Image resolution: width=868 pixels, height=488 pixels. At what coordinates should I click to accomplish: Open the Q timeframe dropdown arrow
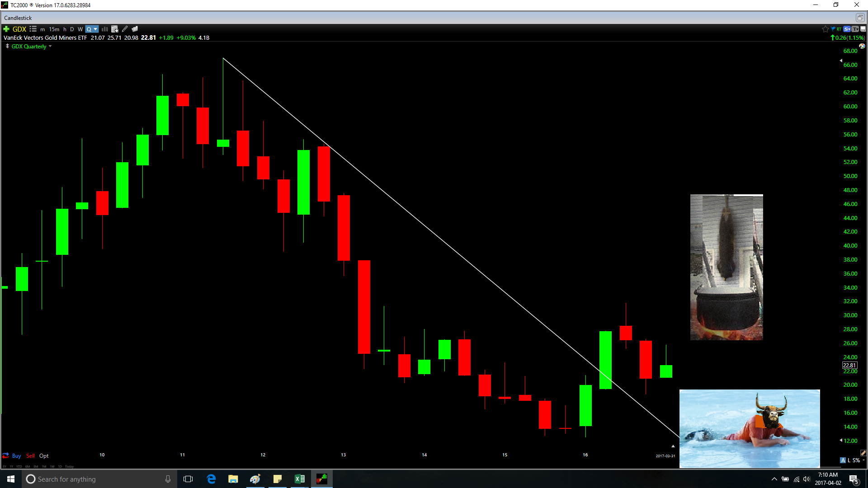pyautogui.click(x=95, y=29)
